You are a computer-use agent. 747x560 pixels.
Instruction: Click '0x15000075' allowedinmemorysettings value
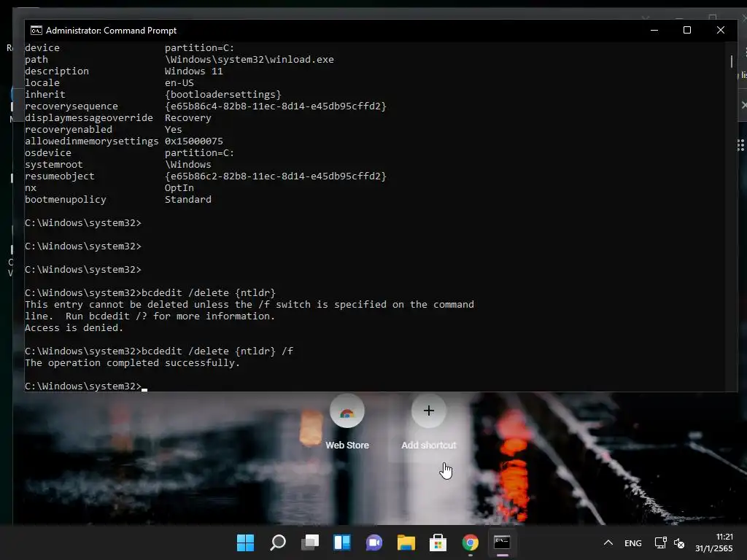point(194,141)
